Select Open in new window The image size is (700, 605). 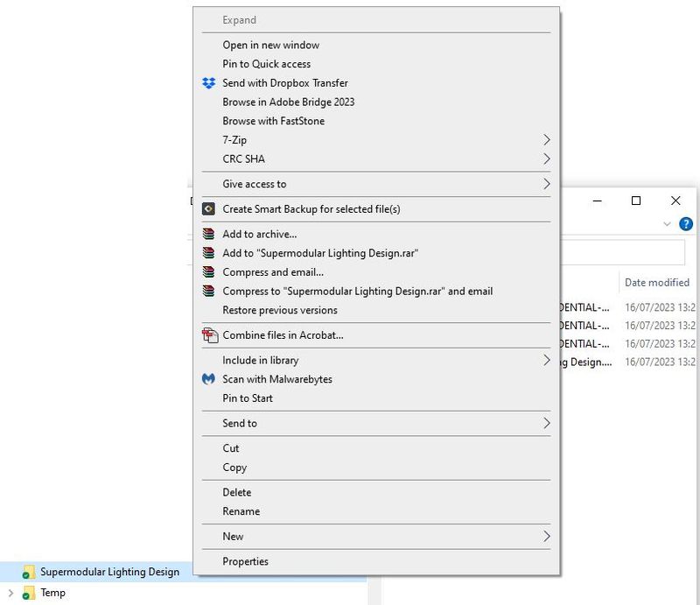(271, 46)
